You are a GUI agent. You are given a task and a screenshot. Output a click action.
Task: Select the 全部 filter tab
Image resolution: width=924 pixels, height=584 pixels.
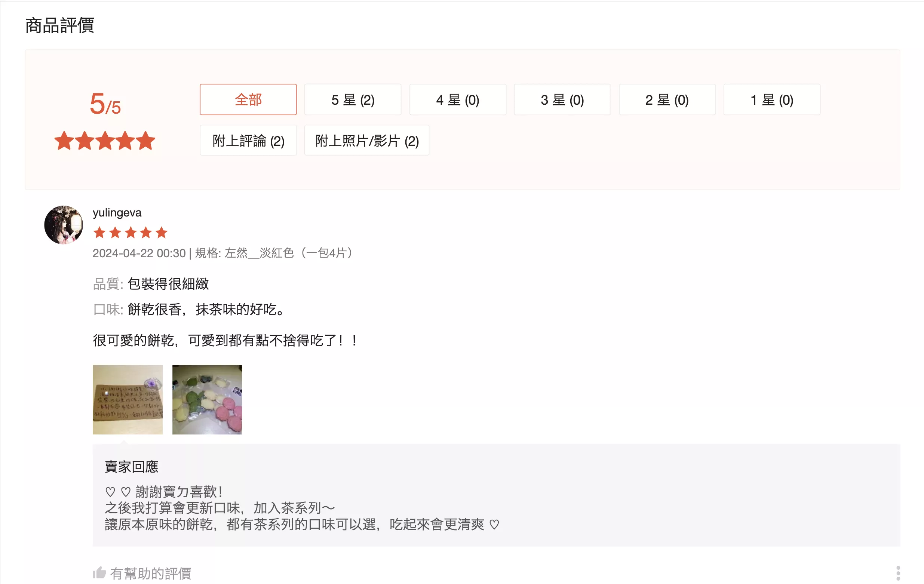[x=248, y=99]
